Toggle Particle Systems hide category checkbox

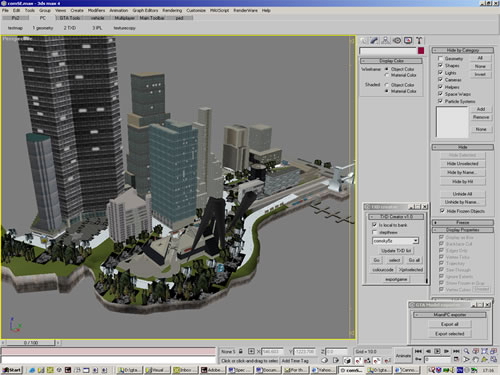(x=440, y=101)
